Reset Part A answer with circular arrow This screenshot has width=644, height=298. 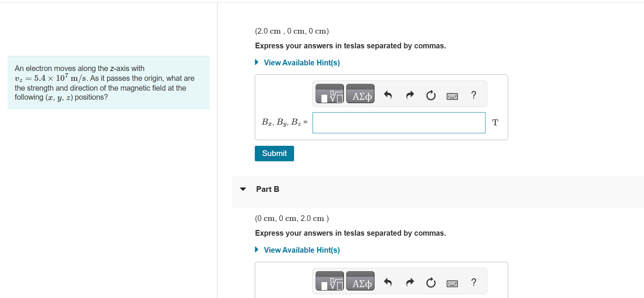[x=431, y=95]
